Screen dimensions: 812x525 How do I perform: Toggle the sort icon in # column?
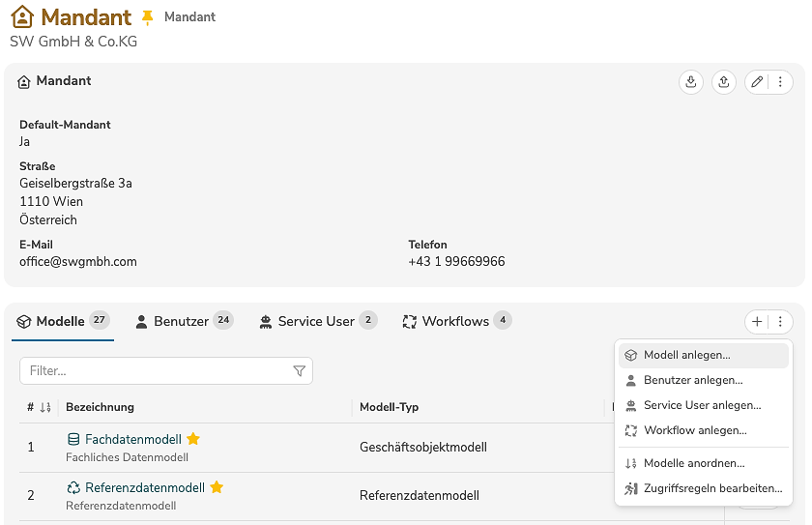pos(44,408)
